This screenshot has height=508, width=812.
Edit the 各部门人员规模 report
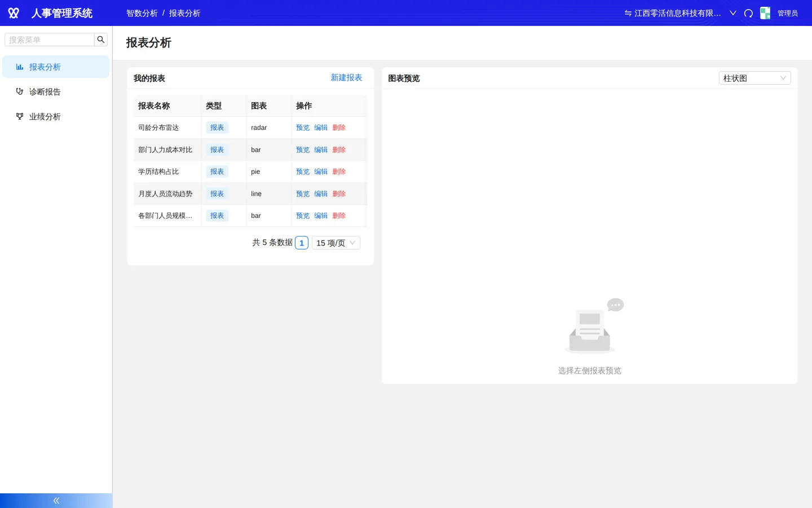pos(321,216)
